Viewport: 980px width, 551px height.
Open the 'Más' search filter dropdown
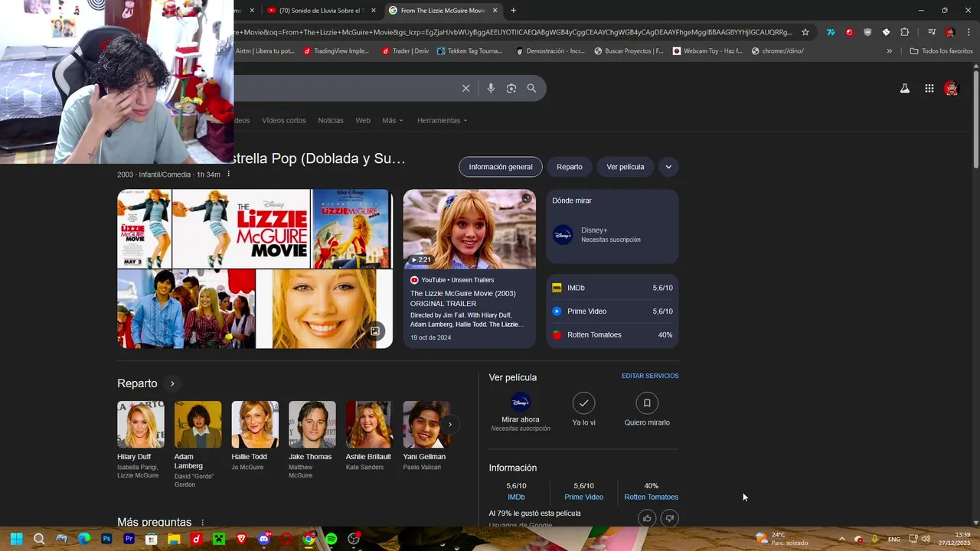coord(393,120)
